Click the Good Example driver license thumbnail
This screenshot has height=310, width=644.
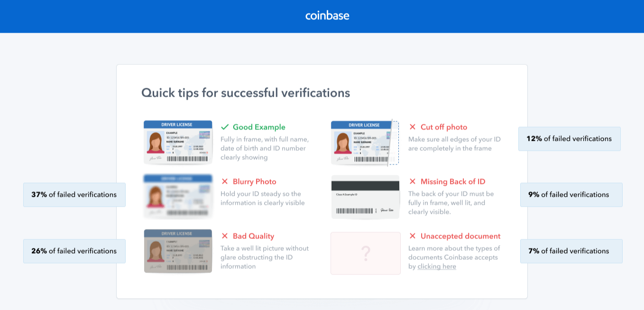pyautogui.click(x=178, y=142)
